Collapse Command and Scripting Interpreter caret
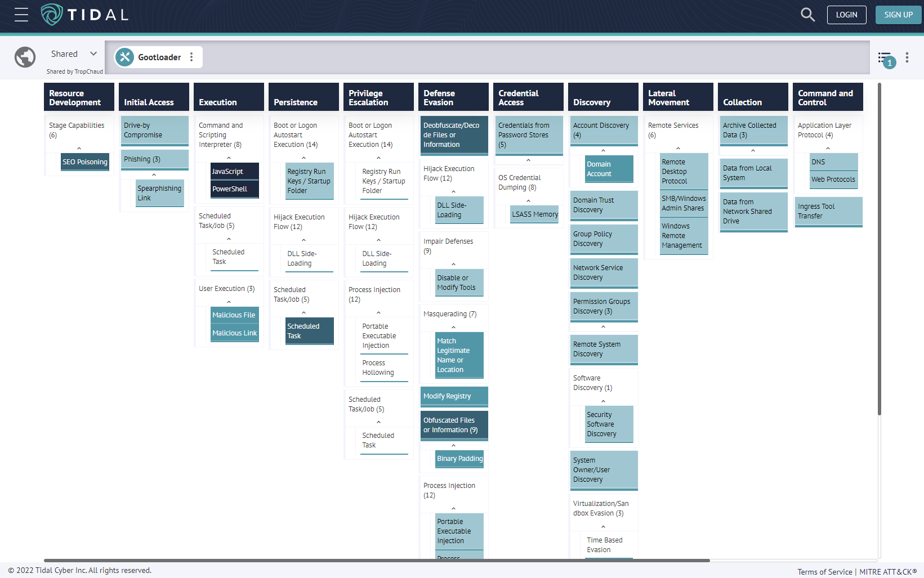Viewport: 924px width, 578px height. click(229, 158)
